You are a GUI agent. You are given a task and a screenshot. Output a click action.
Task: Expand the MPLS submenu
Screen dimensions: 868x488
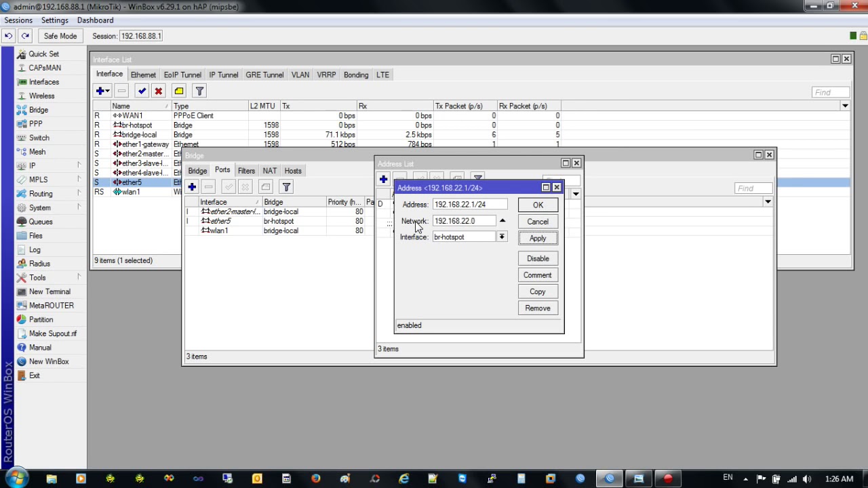point(47,180)
